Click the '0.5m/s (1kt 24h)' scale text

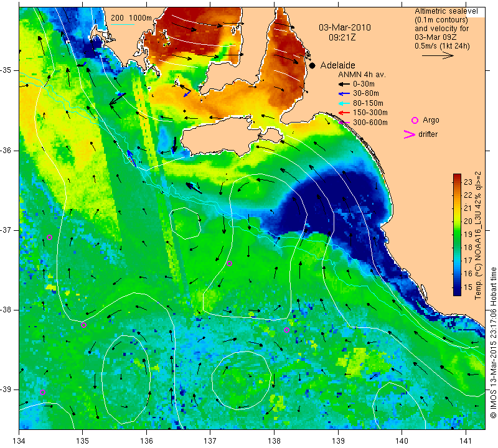(x=442, y=45)
